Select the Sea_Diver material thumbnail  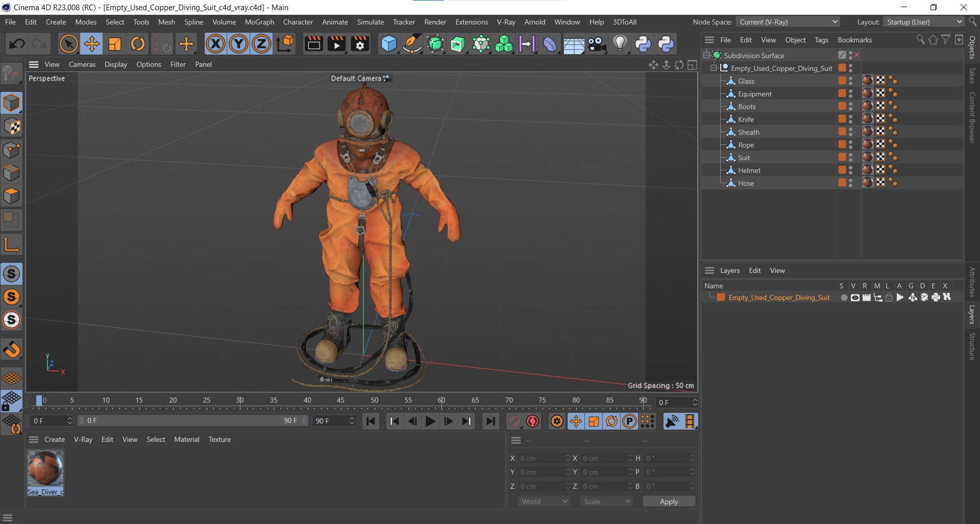click(x=45, y=468)
